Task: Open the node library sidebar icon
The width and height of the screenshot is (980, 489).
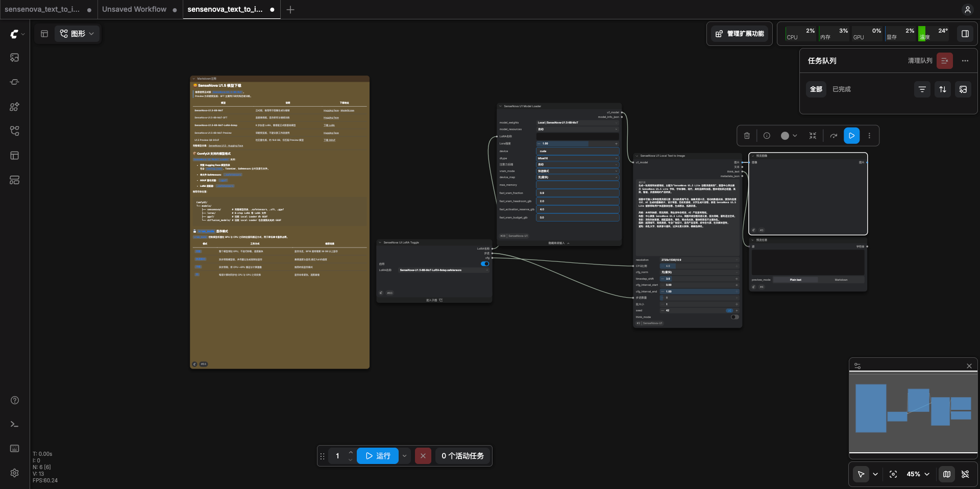Action: click(15, 82)
